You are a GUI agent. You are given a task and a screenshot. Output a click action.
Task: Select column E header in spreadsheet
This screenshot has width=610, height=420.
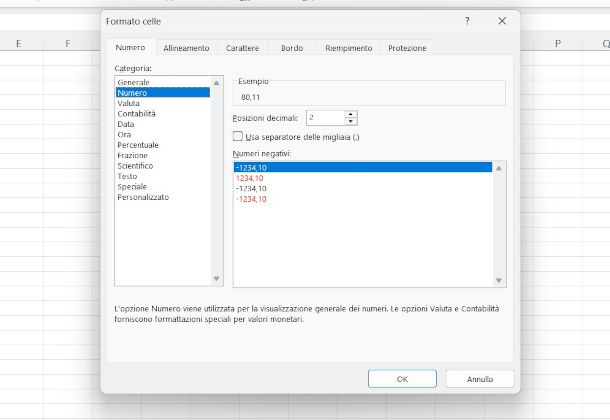click(18, 44)
